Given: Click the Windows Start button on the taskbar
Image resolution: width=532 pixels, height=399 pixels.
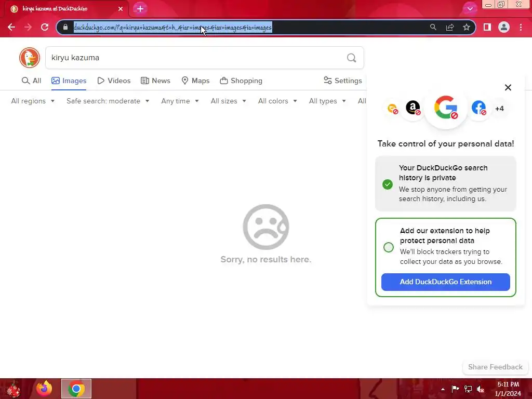Looking at the screenshot, I should coord(14,389).
